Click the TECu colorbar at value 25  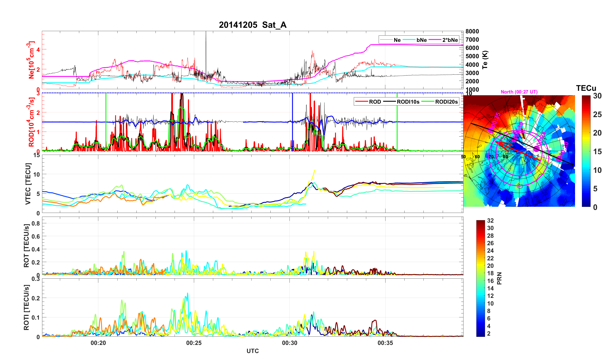[586, 114]
